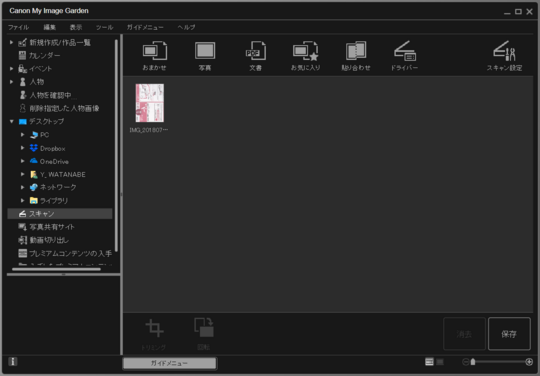Expand the Dropbox node arrow
Viewport: 540px width, 376px height.
click(22, 148)
